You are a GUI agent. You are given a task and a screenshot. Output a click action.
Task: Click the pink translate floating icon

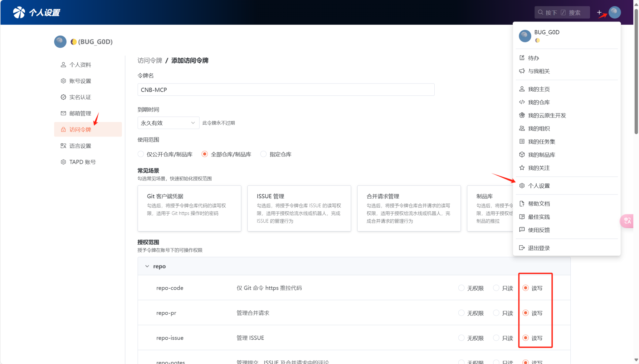click(x=627, y=221)
